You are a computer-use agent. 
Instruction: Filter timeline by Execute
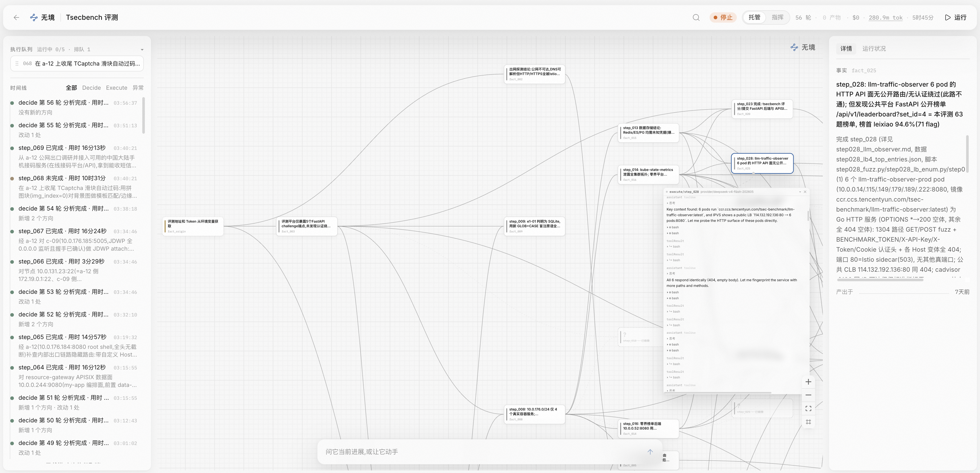pyautogui.click(x=116, y=88)
